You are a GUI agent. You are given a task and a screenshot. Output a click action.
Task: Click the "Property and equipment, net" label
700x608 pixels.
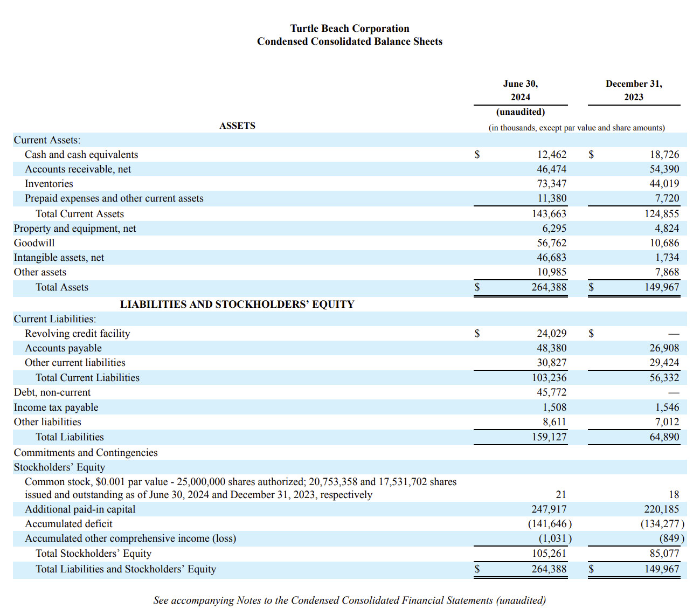[75, 229]
